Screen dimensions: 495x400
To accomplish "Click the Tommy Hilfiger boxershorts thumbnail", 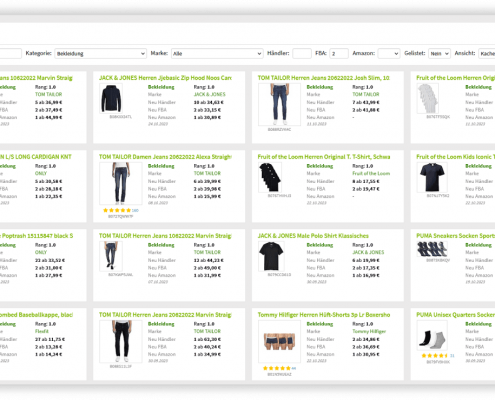I will pos(279,341).
